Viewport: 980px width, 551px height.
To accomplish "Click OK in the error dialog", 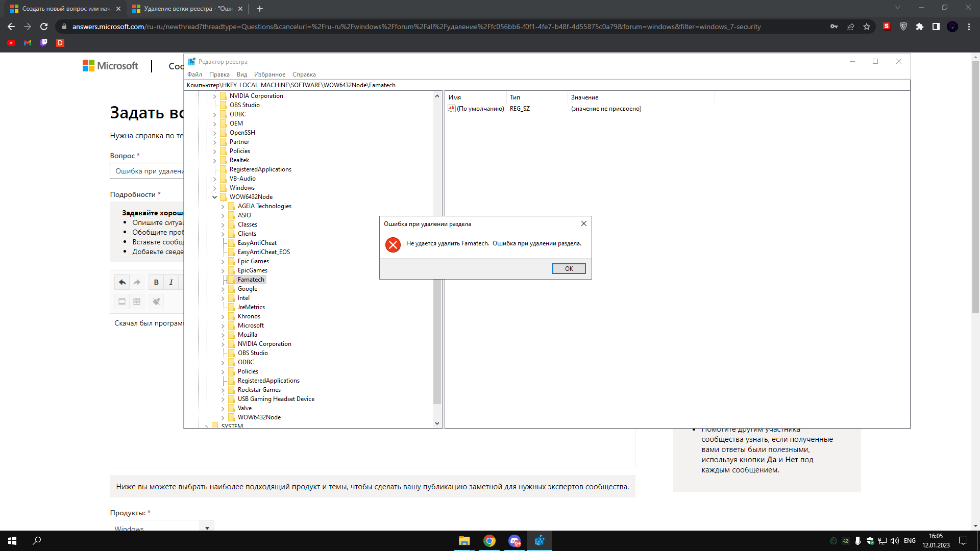I will (x=569, y=269).
